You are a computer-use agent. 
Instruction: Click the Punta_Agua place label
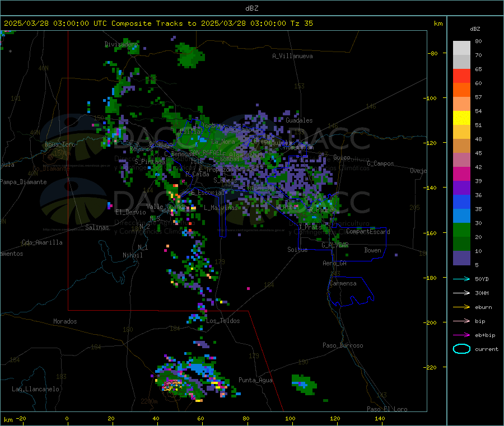pyautogui.click(x=255, y=380)
